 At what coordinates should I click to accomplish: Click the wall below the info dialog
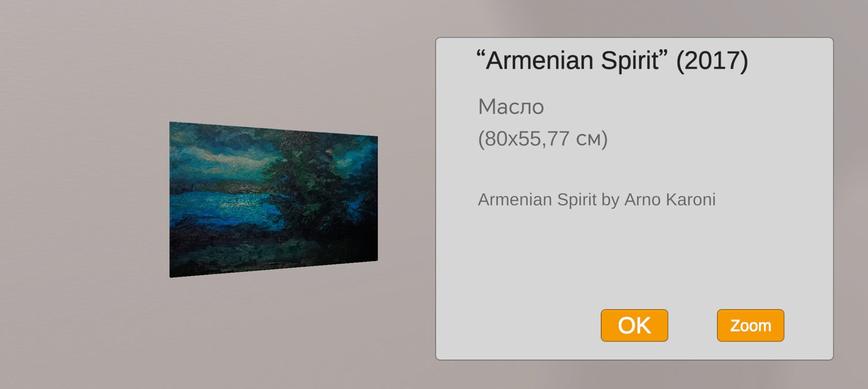634,375
